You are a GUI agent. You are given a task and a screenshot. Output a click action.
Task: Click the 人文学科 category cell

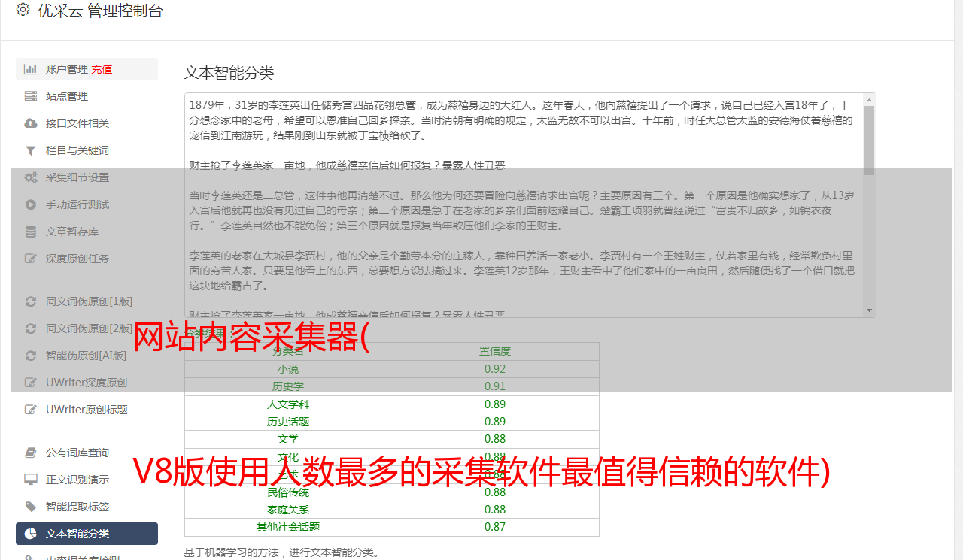pyautogui.click(x=288, y=404)
